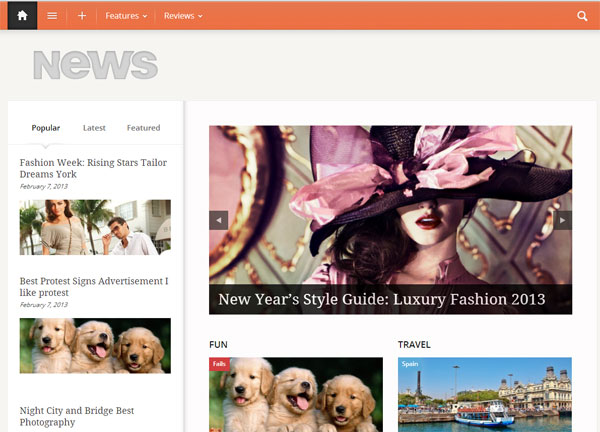Click the plus icon in navbar
Viewport: 600px width, 432px height.
tap(82, 16)
